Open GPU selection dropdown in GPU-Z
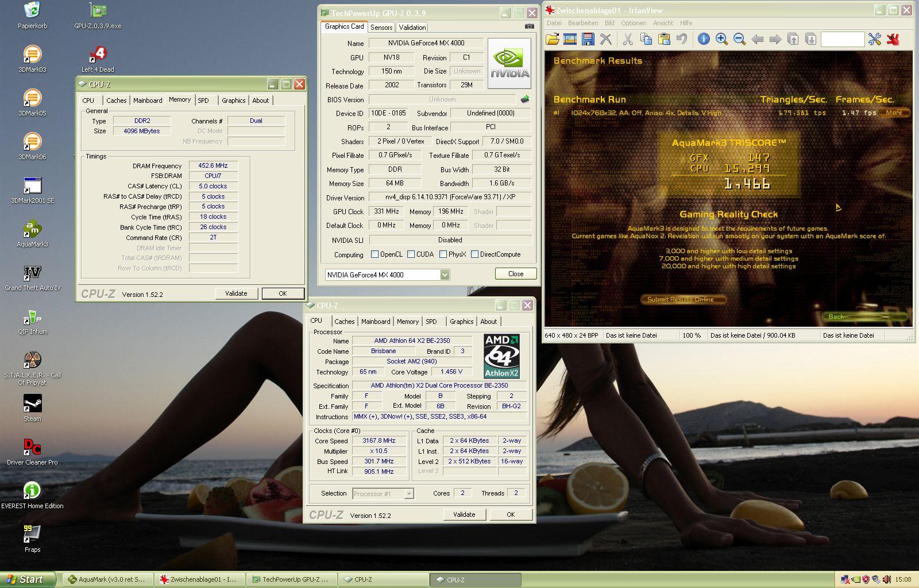The width and height of the screenshot is (919, 588). (x=445, y=275)
